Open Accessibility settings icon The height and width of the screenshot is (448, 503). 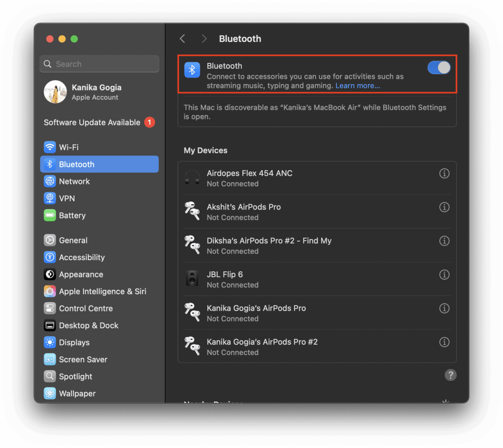click(x=50, y=257)
